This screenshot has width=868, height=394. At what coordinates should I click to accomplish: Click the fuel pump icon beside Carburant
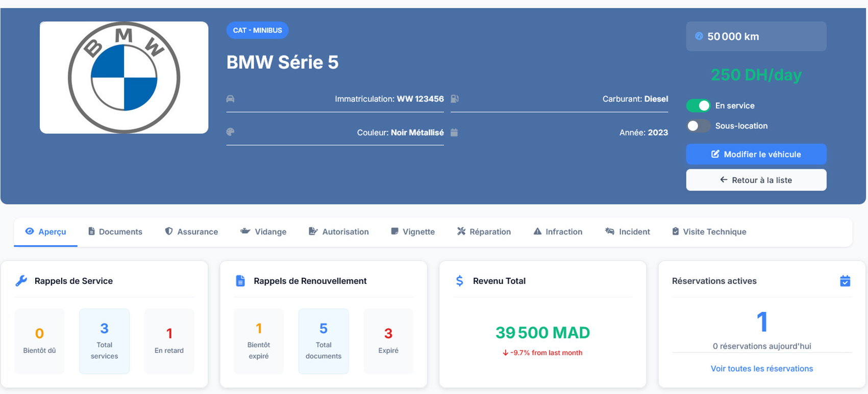(x=455, y=99)
